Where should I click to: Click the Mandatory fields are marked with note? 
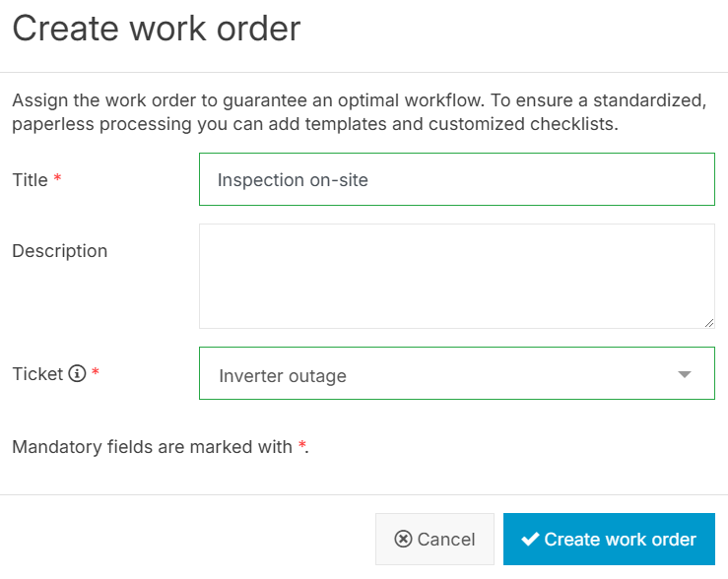click(152, 447)
